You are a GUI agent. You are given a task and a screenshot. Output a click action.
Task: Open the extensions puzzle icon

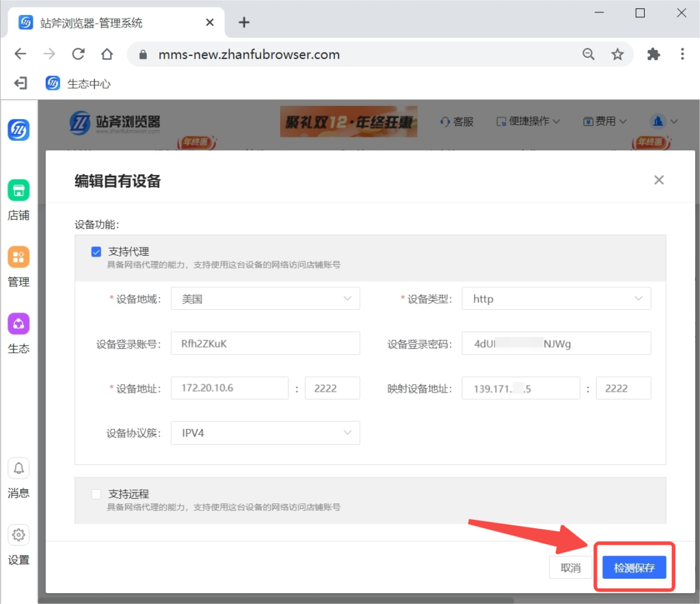coord(654,55)
